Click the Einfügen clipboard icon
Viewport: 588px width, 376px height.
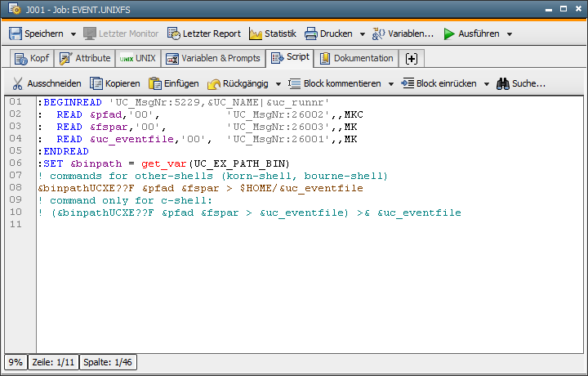click(155, 83)
